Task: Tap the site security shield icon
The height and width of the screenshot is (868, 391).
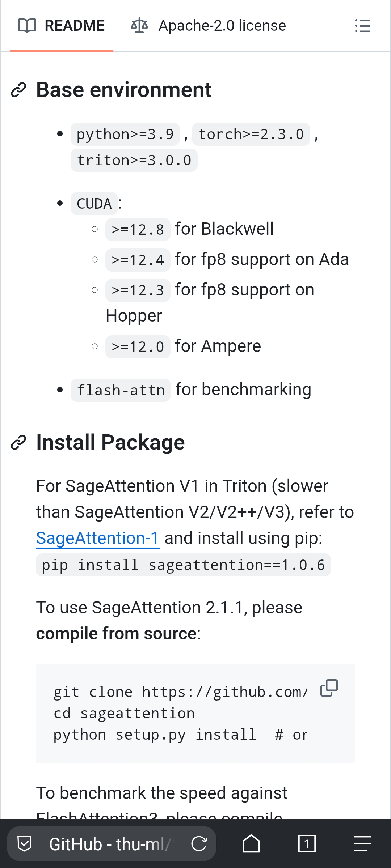Action: coord(25,844)
